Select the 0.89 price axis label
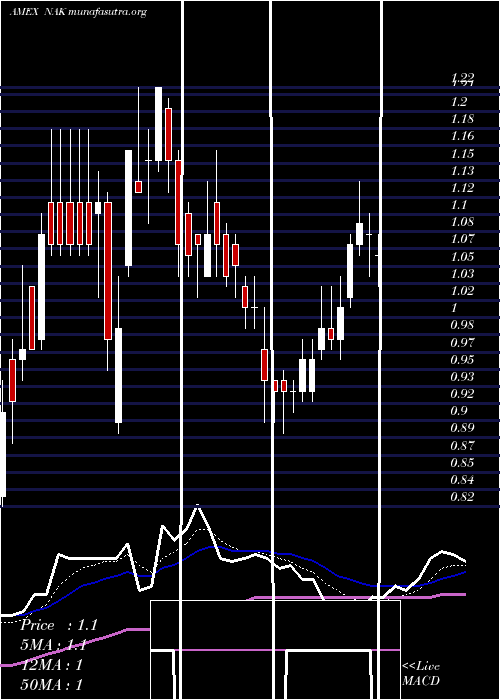Screen dimensions: 500x700 click(462, 428)
